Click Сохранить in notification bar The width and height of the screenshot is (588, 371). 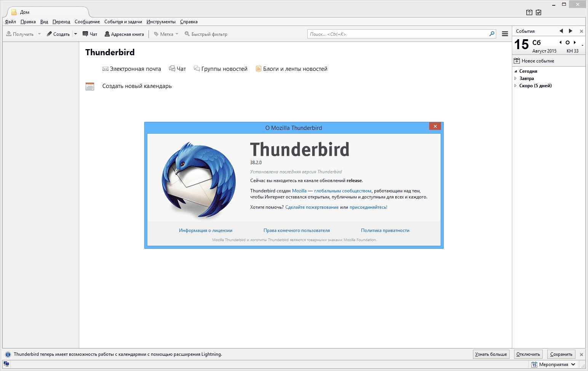(561, 354)
